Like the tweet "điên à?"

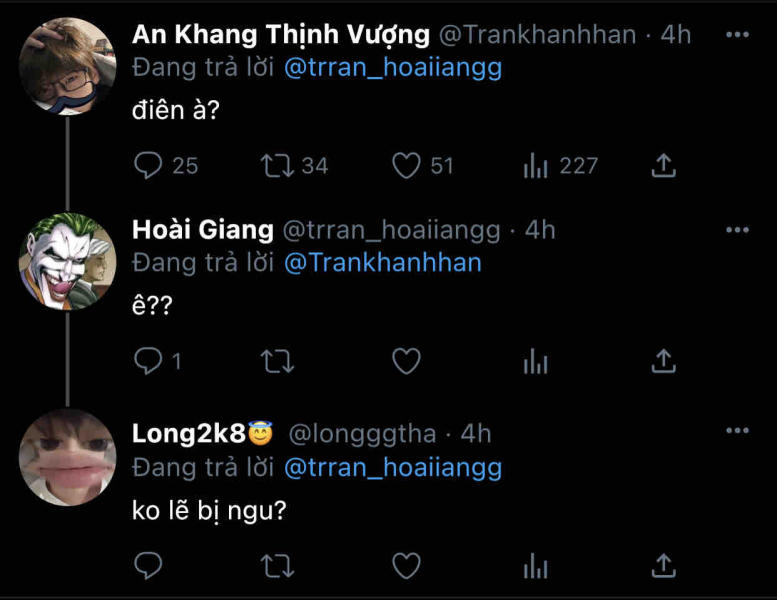pos(406,165)
